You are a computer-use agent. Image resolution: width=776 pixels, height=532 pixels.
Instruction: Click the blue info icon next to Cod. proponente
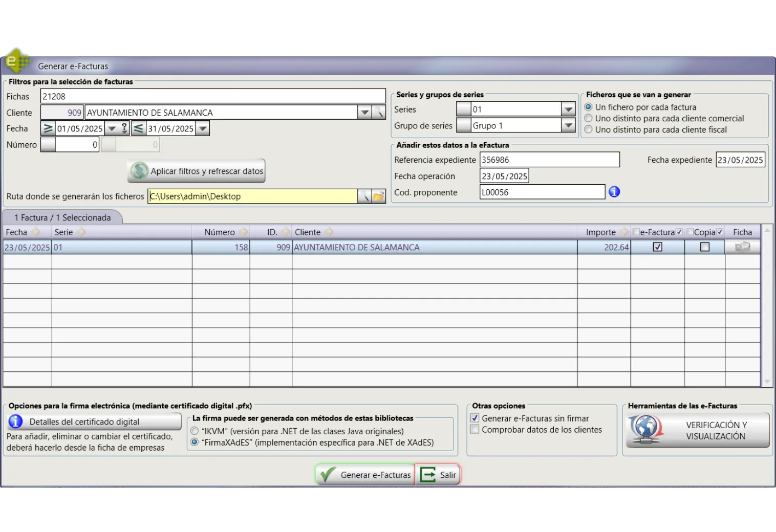click(614, 192)
